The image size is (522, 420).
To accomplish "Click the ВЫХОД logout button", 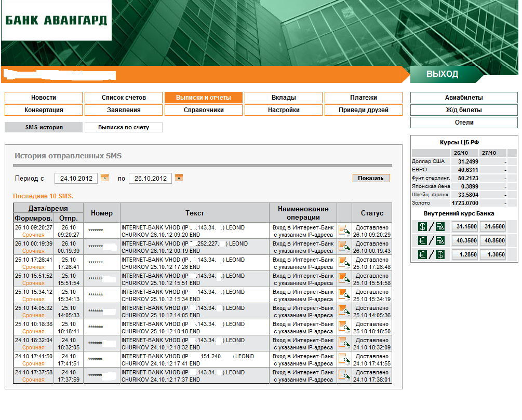I will (x=442, y=74).
